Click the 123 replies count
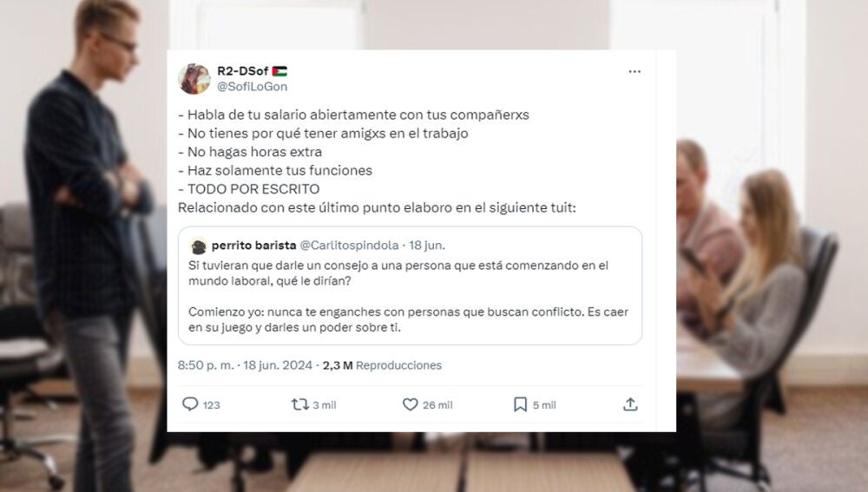 pyautogui.click(x=212, y=405)
